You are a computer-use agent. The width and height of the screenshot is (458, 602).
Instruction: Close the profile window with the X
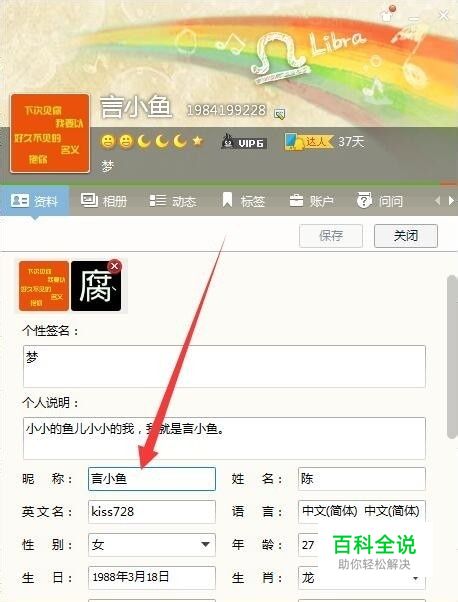tap(443, 16)
